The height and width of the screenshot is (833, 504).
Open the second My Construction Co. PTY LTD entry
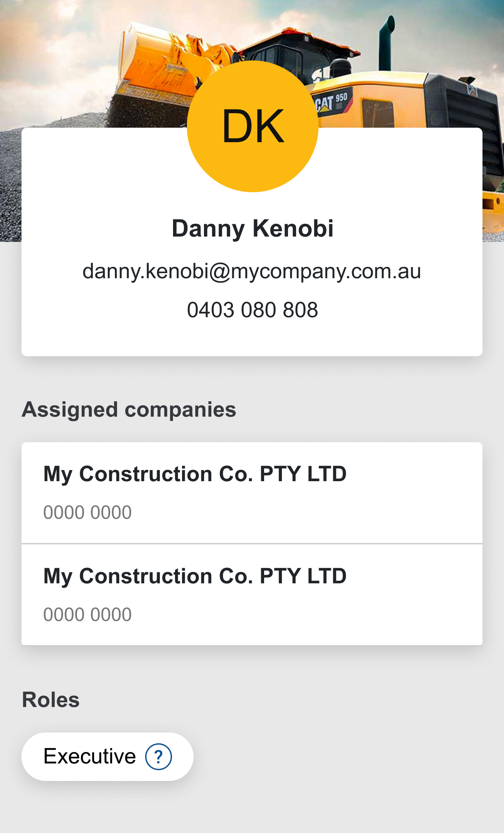coord(195,576)
